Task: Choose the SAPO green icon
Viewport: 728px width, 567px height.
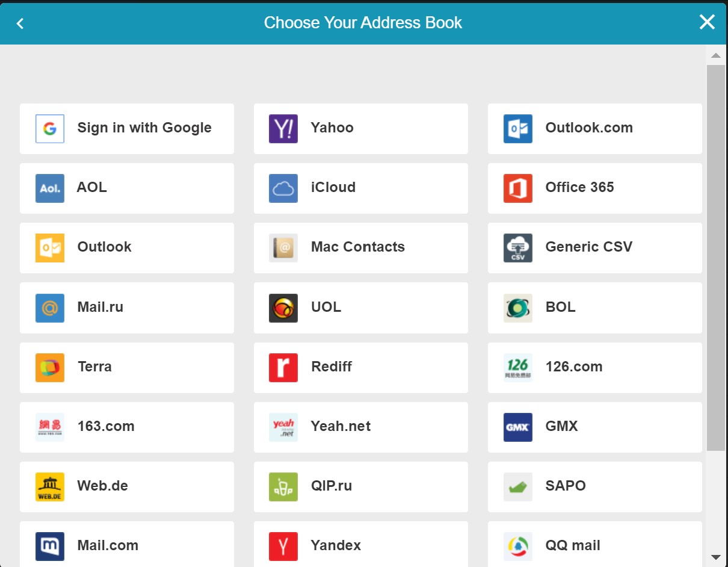Action: (518, 487)
